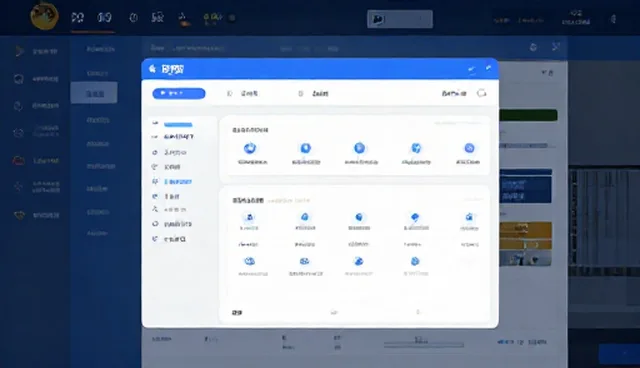Click the blue pill button in dialog toolbar
The height and width of the screenshot is (368, 640).
pos(179,93)
